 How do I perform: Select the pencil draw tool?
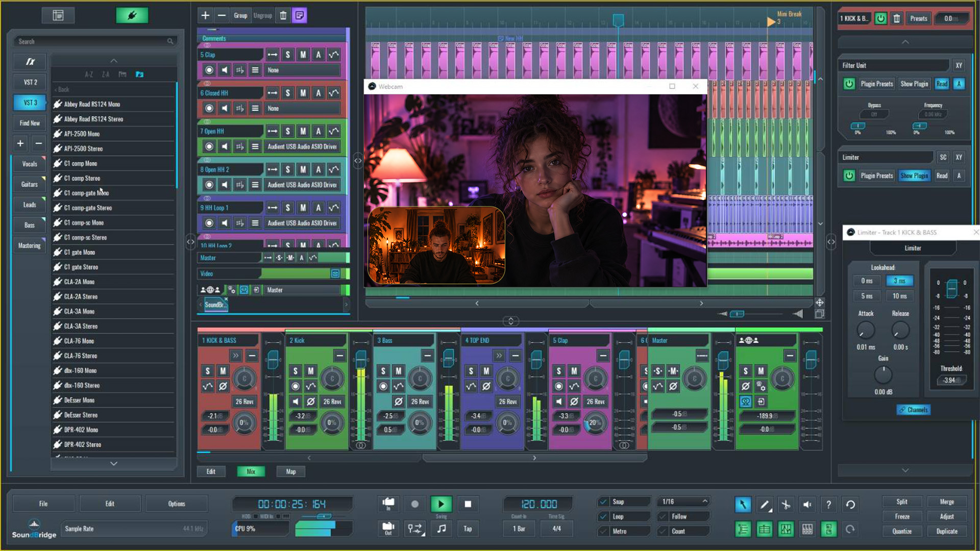click(x=764, y=505)
